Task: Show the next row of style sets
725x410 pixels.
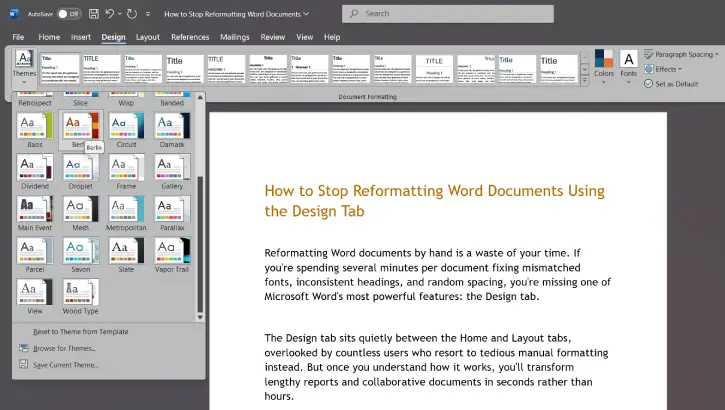Action: tap(584, 69)
